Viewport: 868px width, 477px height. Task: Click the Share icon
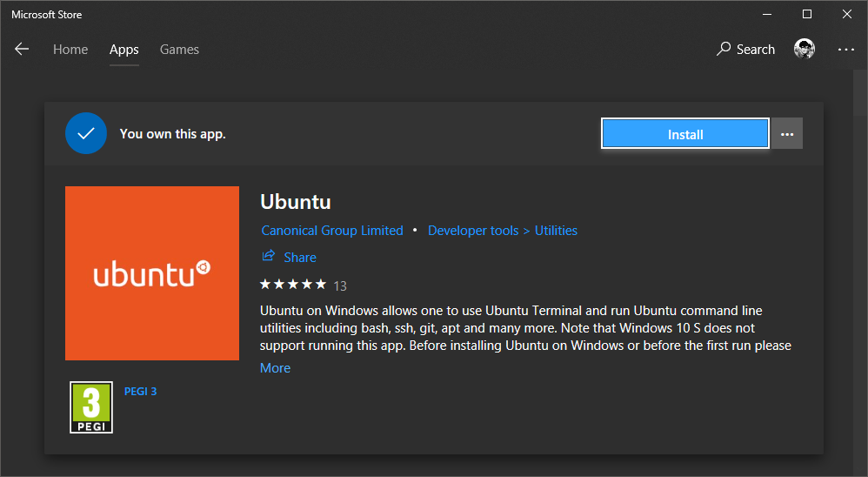pyautogui.click(x=269, y=256)
